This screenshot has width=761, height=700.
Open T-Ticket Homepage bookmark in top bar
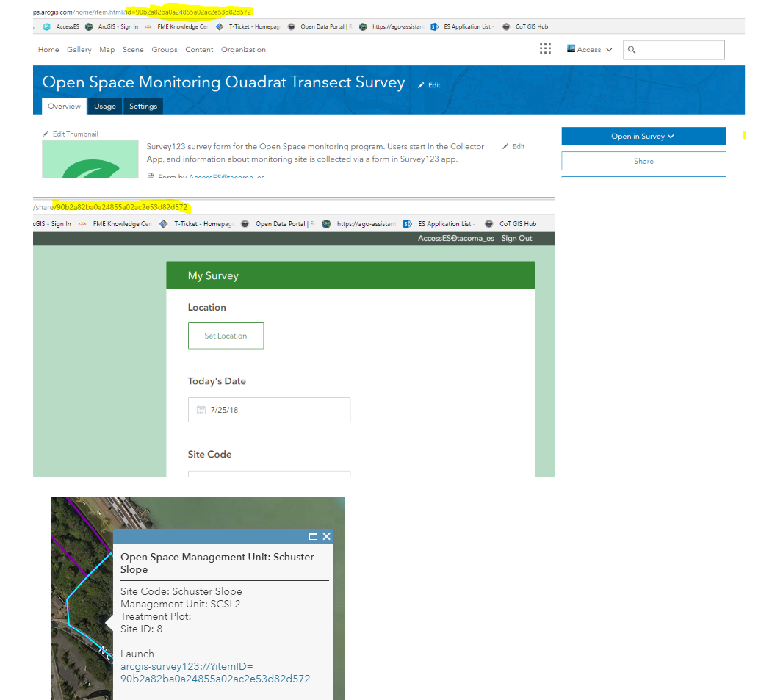click(x=248, y=26)
